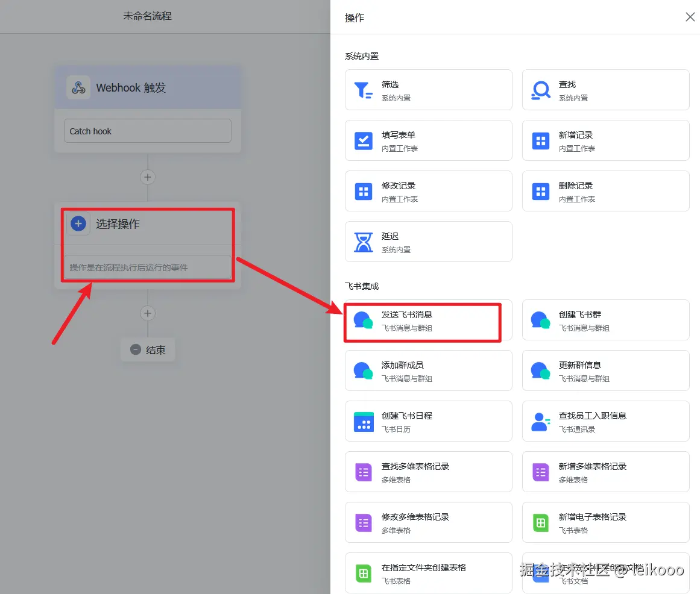Click 查找多维表格记录 action title
The image size is (700, 594).
pyautogui.click(x=415, y=466)
